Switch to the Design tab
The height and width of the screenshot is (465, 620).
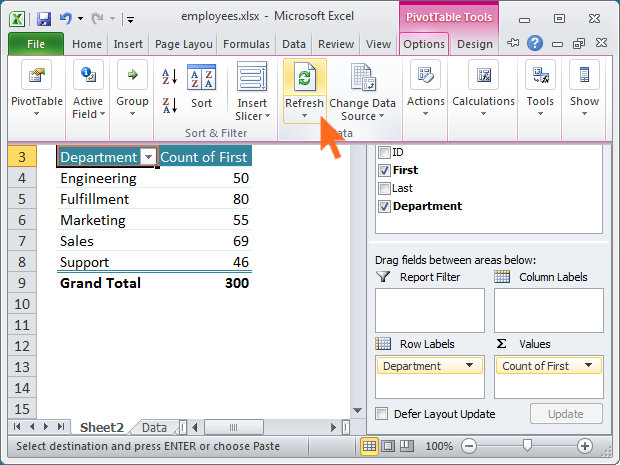pyautogui.click(x=475, y=44)
